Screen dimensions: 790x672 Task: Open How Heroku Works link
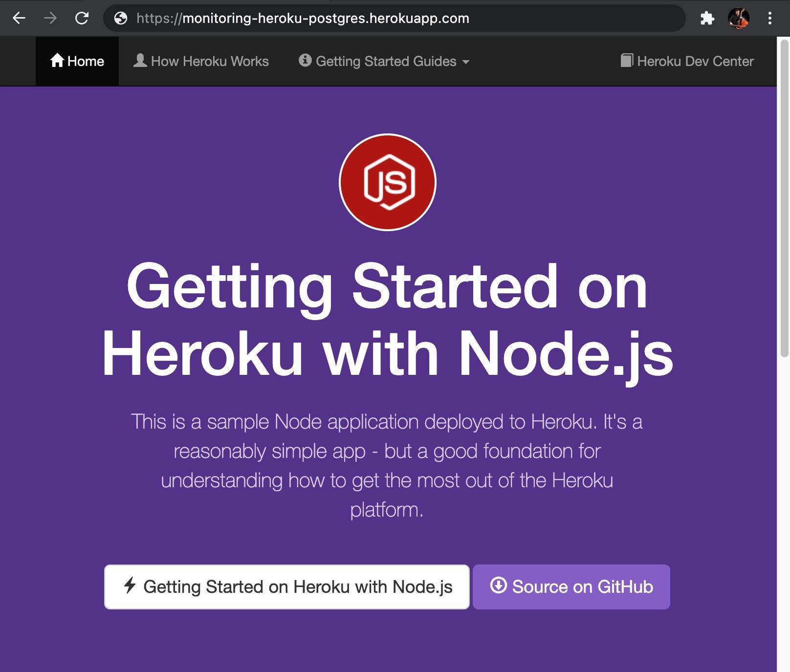(201, 61)
